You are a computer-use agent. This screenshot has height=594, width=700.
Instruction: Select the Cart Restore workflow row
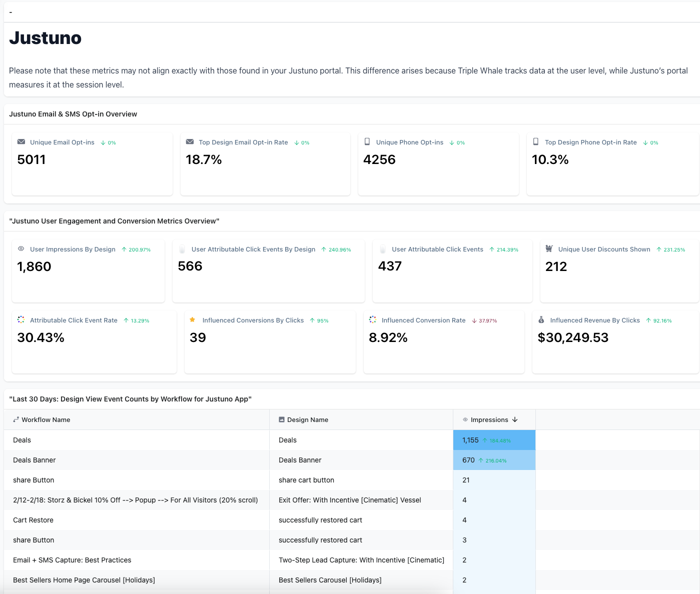pos(33,520)
